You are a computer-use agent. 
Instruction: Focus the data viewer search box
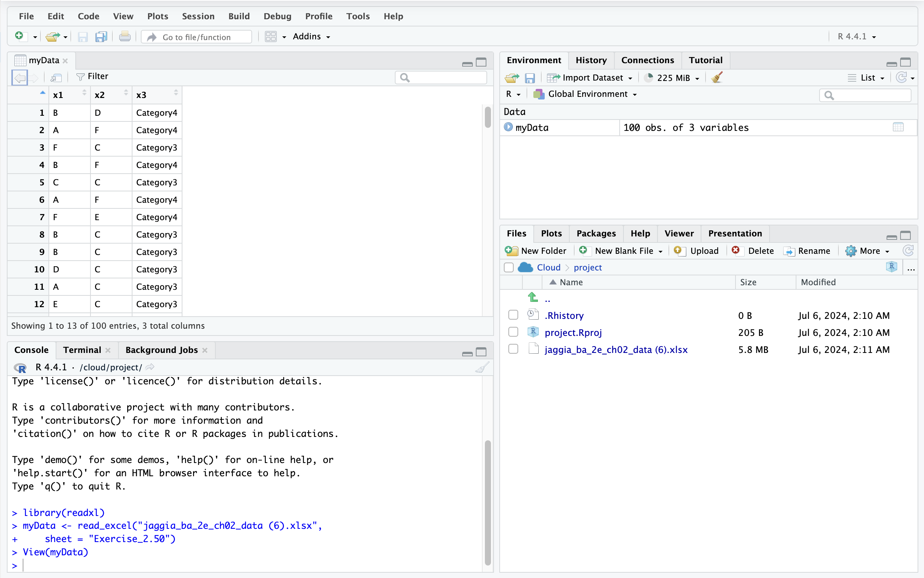point(441,78)
